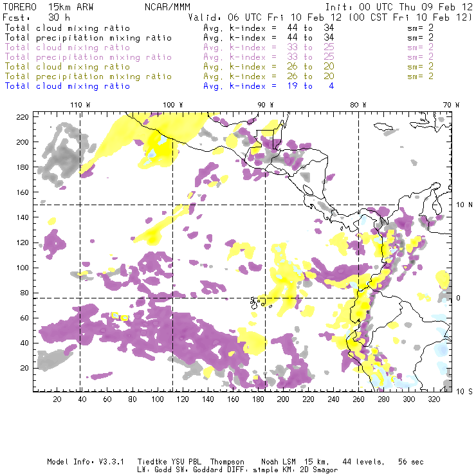This screenshot has height=476, width=476.
Task: Click the "10 S" latitude label
Action: click(464, 392)
